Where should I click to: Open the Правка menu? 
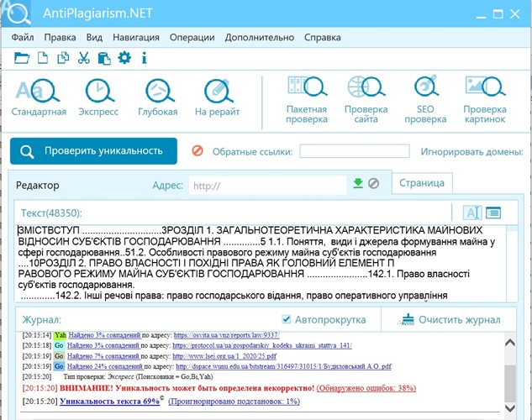click(60, 37)
